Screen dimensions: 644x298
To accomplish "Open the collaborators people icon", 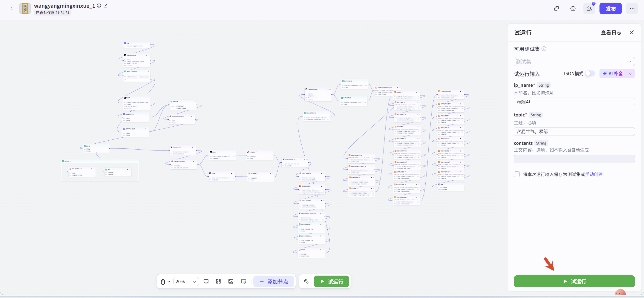I will [x=589, y=9].
